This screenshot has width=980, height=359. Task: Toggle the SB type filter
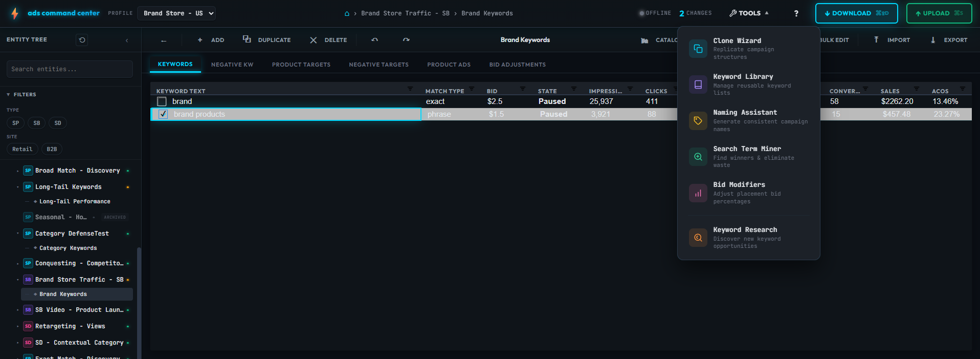(37, 123)
